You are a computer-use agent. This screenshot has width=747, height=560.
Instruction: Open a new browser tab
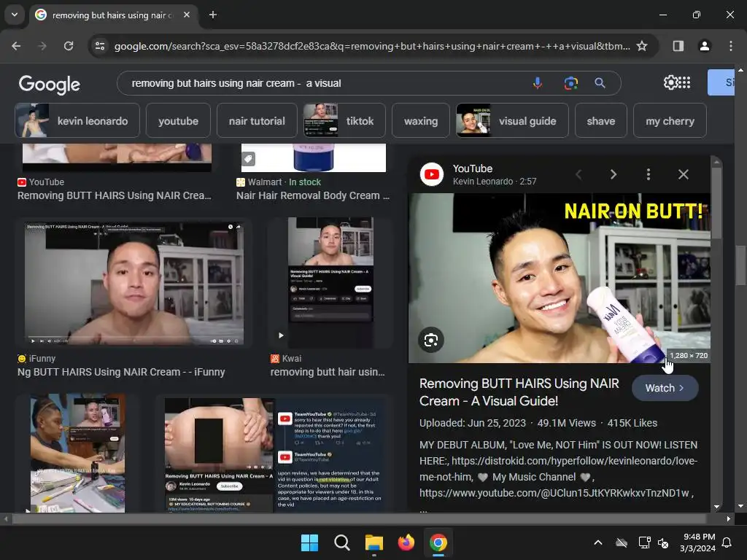pos(213,15)
